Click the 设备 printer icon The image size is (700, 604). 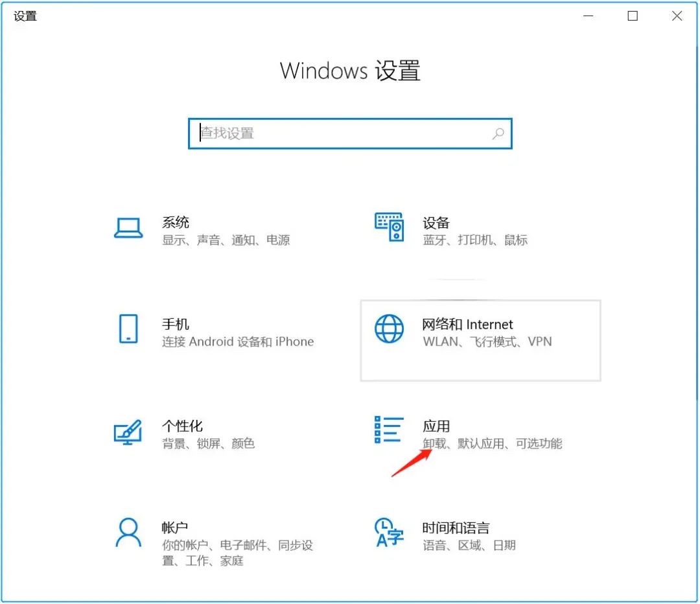pyautogui.click(x=389, y=228)
